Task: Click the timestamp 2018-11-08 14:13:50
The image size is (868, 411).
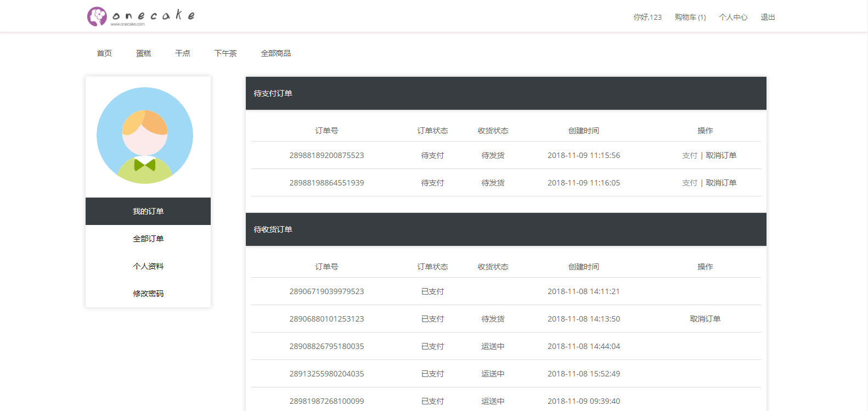Action: click(584, 319)
